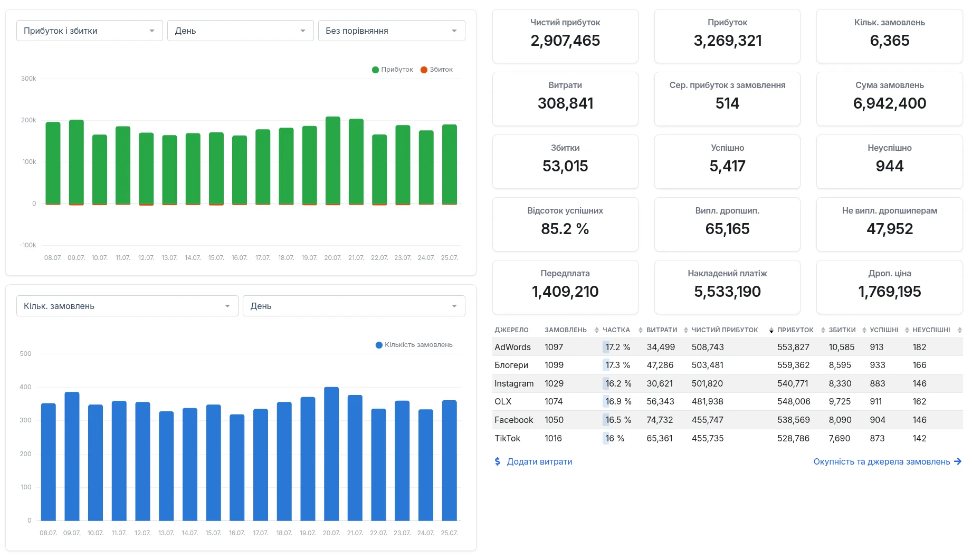972x560 pixels.
Task: Select the Дроп. ціна 1,769,195 card
Action: pyautogui.click(x=889, y=287)
